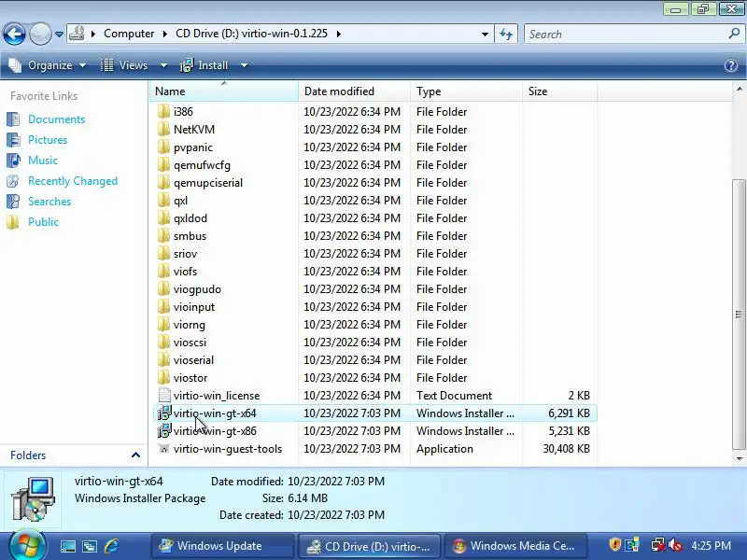Open Pictures favorite link

[48, 139]
